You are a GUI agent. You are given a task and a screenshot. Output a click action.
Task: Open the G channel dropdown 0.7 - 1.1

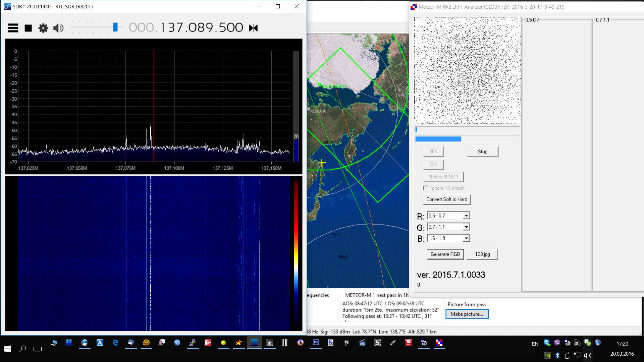click(448, 227)
